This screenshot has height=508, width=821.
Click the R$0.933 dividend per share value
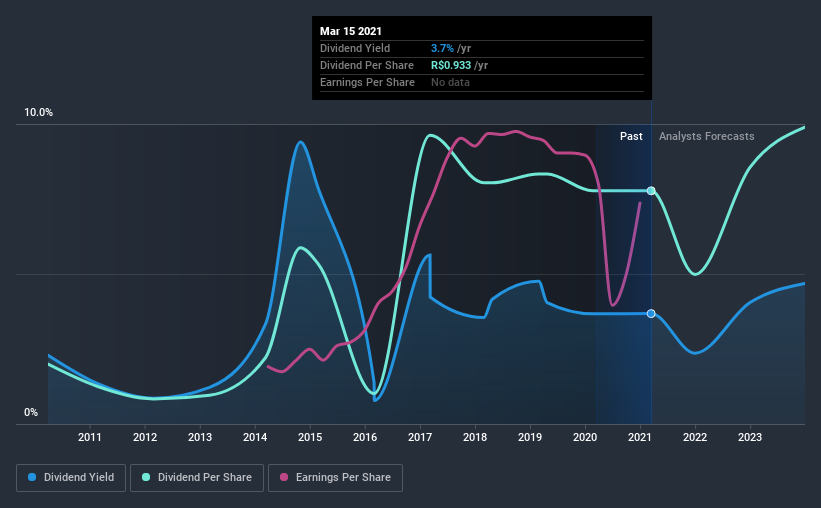[451, 65]
